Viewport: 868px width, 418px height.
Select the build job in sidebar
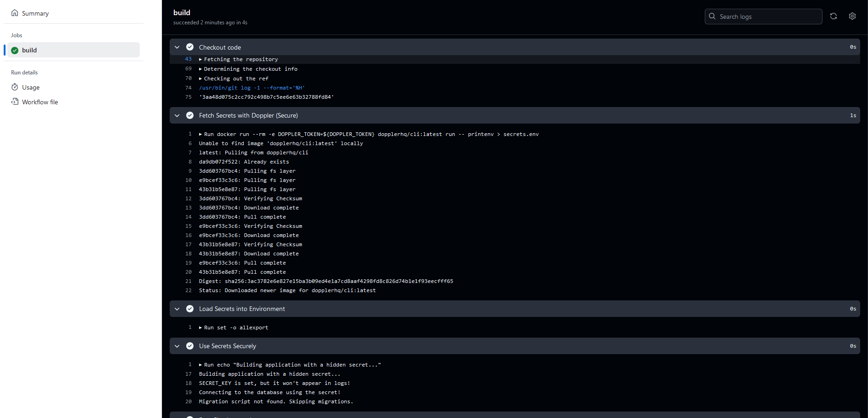[x=74, y=50]
